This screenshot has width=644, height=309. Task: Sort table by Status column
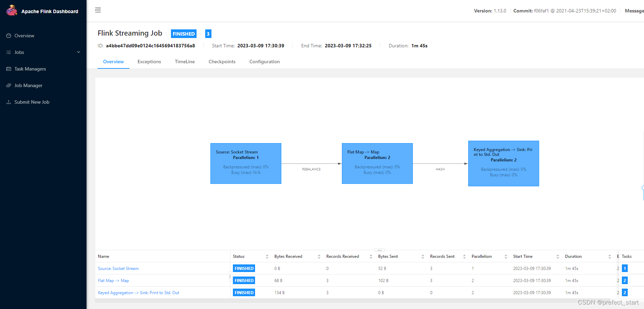[x=267, y=256]
